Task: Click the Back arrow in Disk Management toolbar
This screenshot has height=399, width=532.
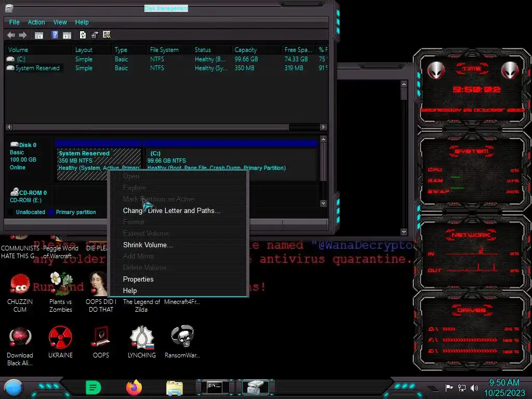Action: point(11,35)
